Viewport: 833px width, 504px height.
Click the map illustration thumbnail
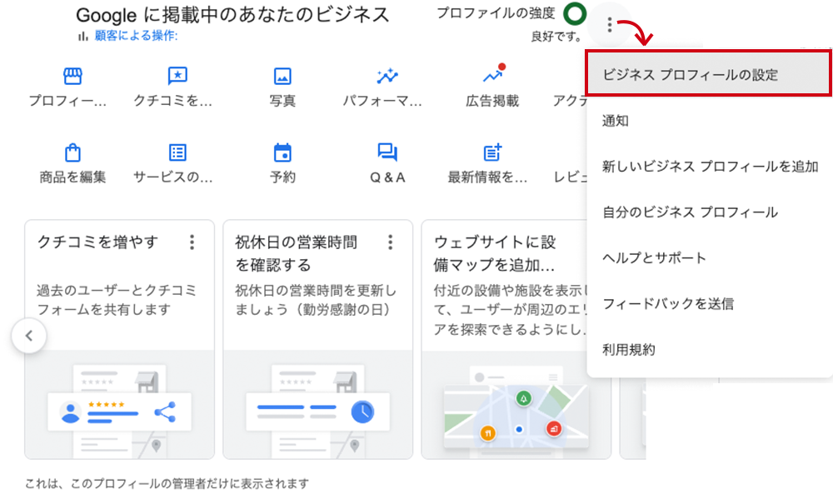pos(516,405)
